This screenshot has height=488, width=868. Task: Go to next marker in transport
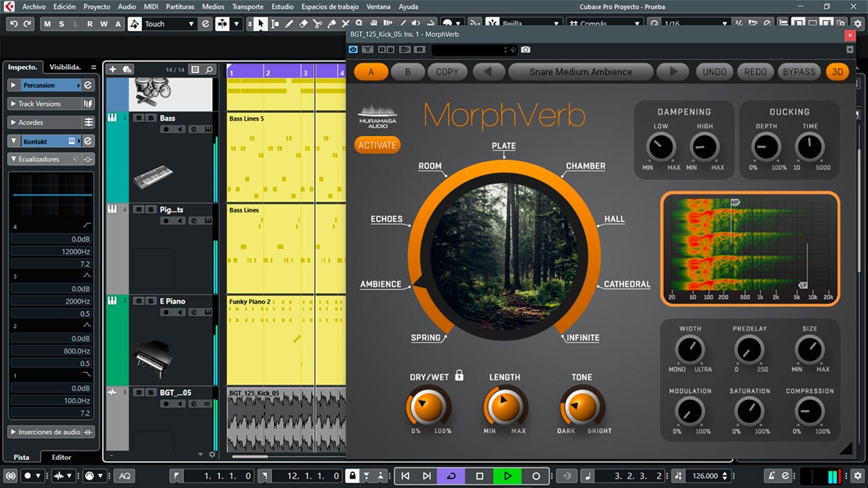427,476
